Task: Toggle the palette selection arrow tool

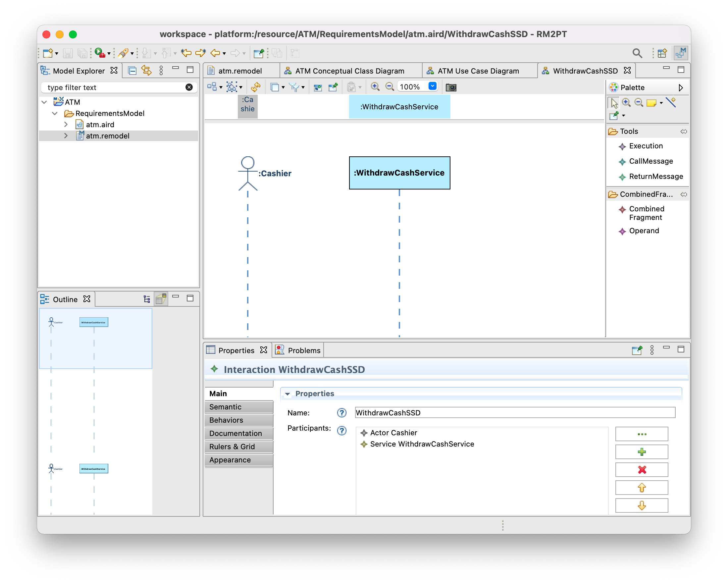Action: [614, 103]
